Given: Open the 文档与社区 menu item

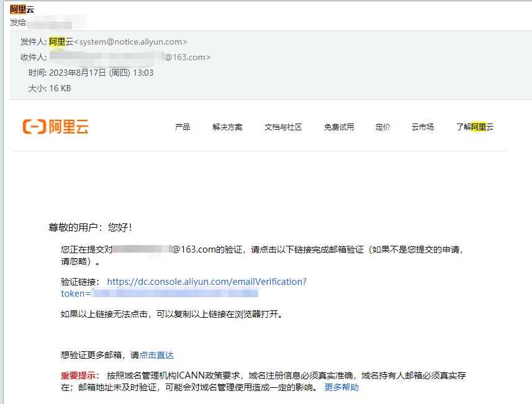Looking at the screenshot, I should (x=283, y=127).
